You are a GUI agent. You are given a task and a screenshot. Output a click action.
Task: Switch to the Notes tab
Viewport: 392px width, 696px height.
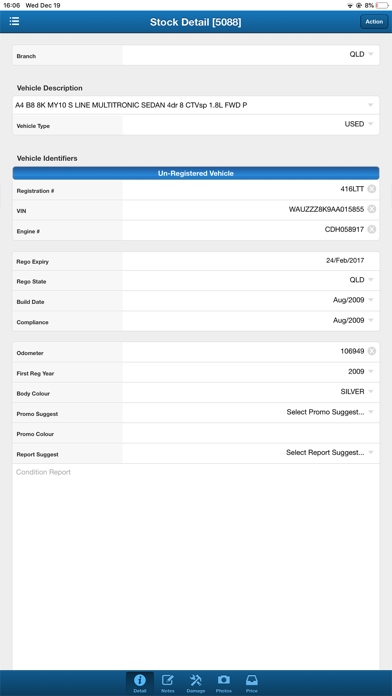tap(168, 684)
